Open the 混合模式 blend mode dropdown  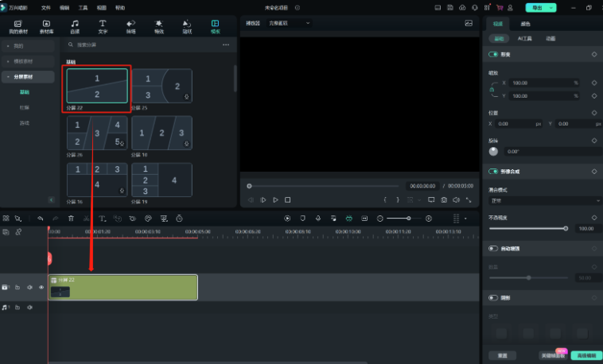tap(543, 201)
